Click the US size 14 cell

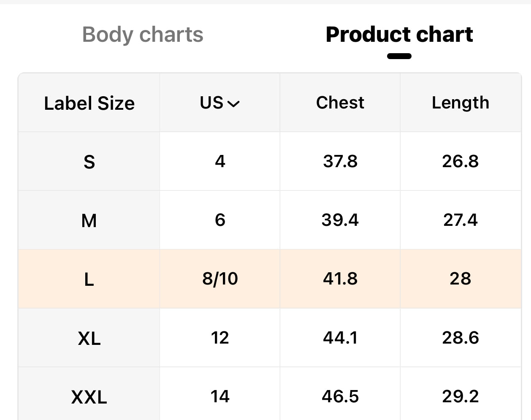click(x=220, y=396)
